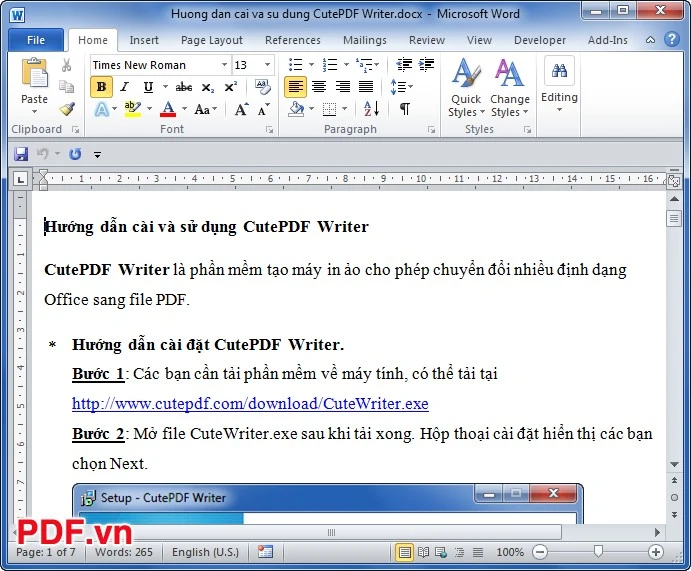Click the Undo arrow in quick access toolbar
Image resolution: width=691 pixels, height=571 pixels.
click(x=42, y=154)
